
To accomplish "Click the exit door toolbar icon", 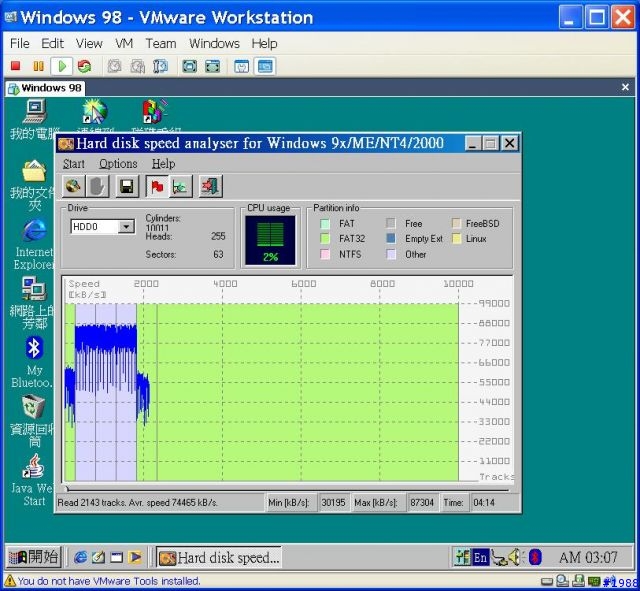I will (211, 187).
